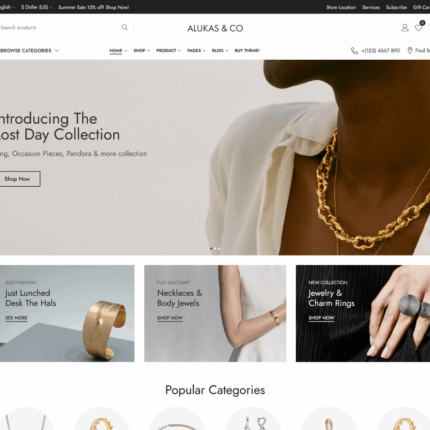Open the wishlist heart icon
This screenshot has width=430, height=430.
point(419,28)
